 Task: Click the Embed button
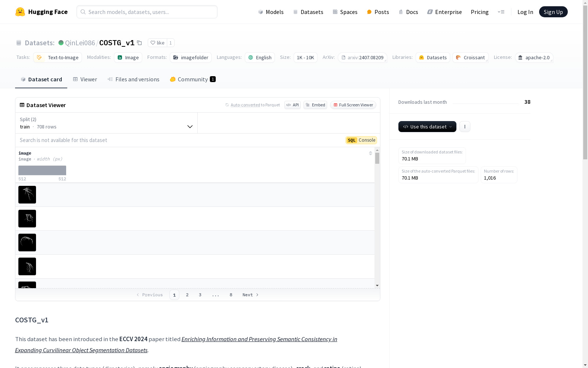coord(315,105)
